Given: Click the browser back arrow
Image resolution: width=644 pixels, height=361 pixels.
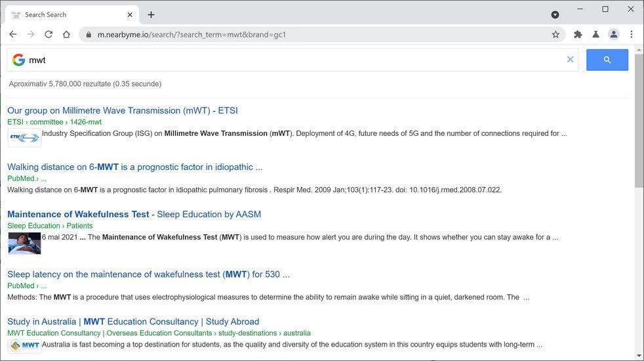Looking at the screenshot, I should 12,34.
